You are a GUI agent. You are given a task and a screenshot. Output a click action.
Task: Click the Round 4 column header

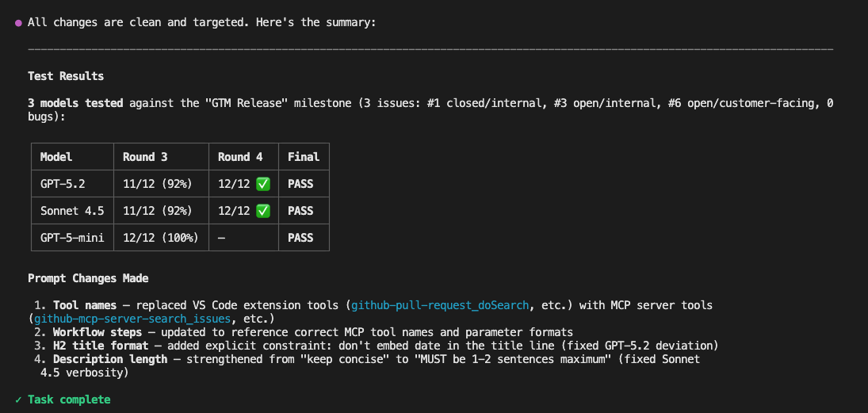[240, 157]
